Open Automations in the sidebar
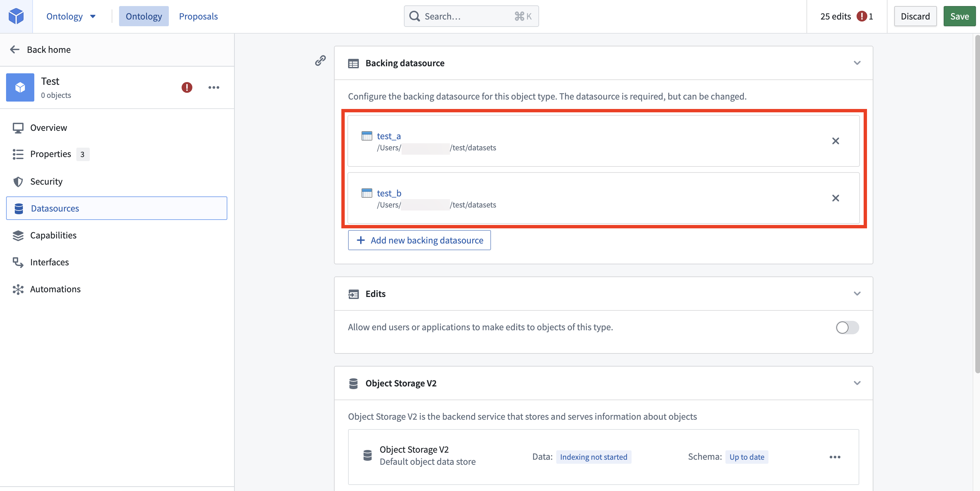This screenshot has width=980, height=491. point(117,289)
